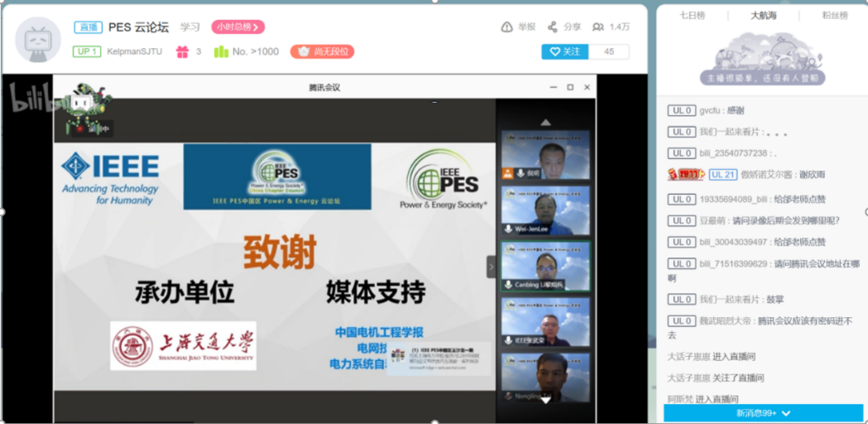The width and height of the screenshot is (868, 424).
Task: Click the IEEE PES Power & Energy Society logo
Action: [x=444, y=179]
